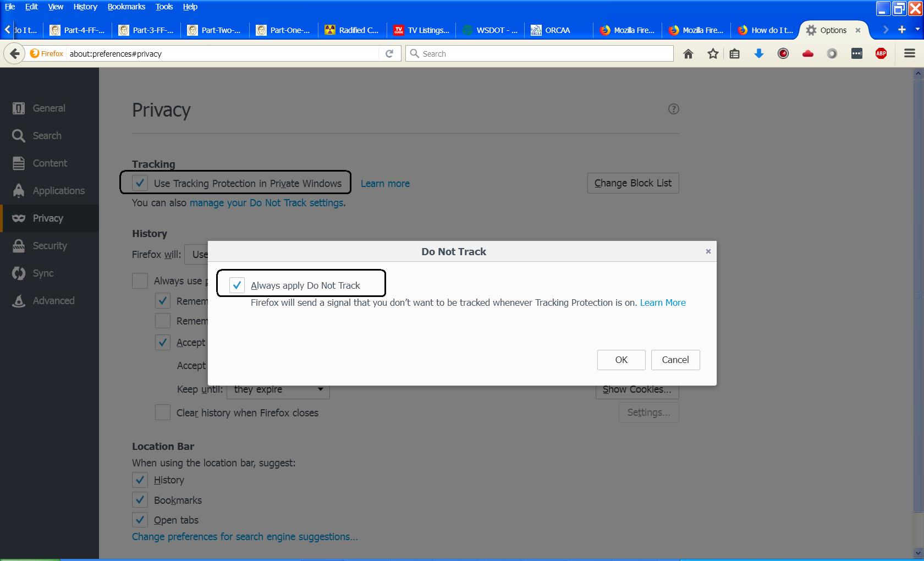
Task: Toggle Use Tracking Protection in Private Windows
Action: coord(140,183)
